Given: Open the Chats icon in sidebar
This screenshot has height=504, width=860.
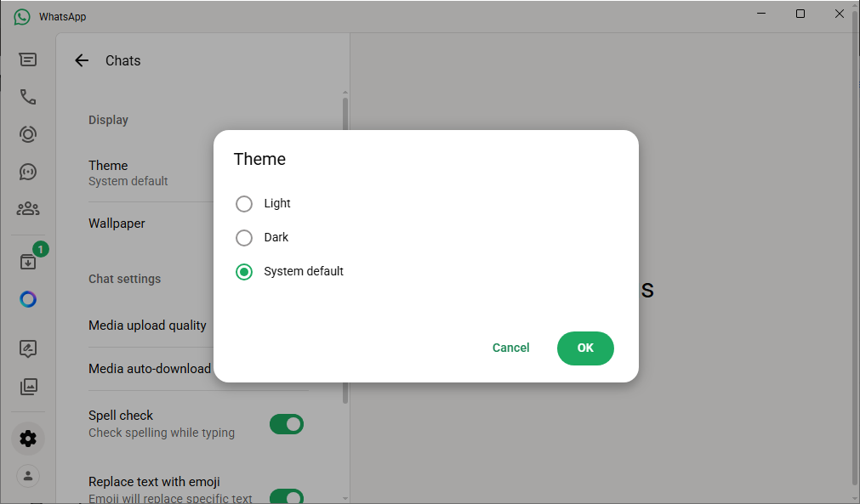Looking at the screenshot, I should coord(28,59).
